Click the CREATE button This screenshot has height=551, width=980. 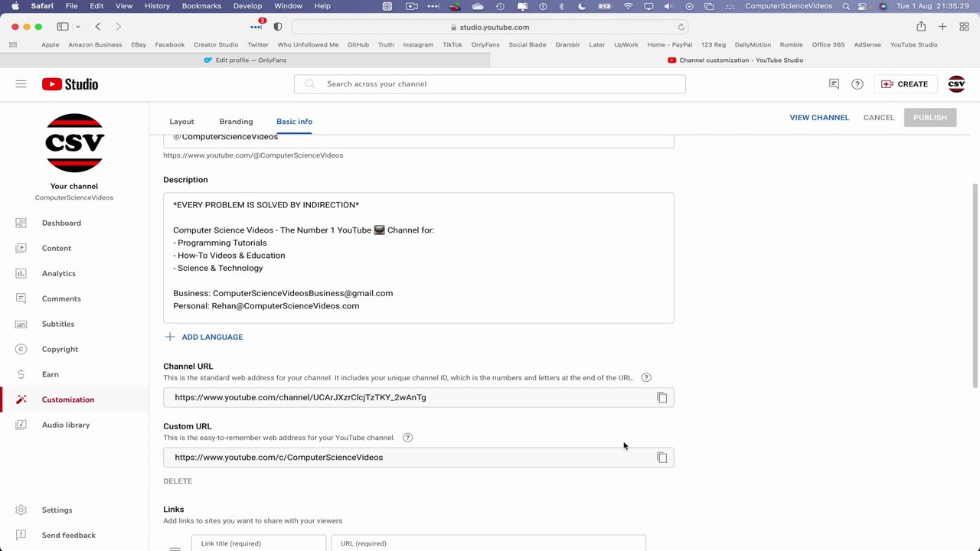pyautogui.click(x=905, y=84)
